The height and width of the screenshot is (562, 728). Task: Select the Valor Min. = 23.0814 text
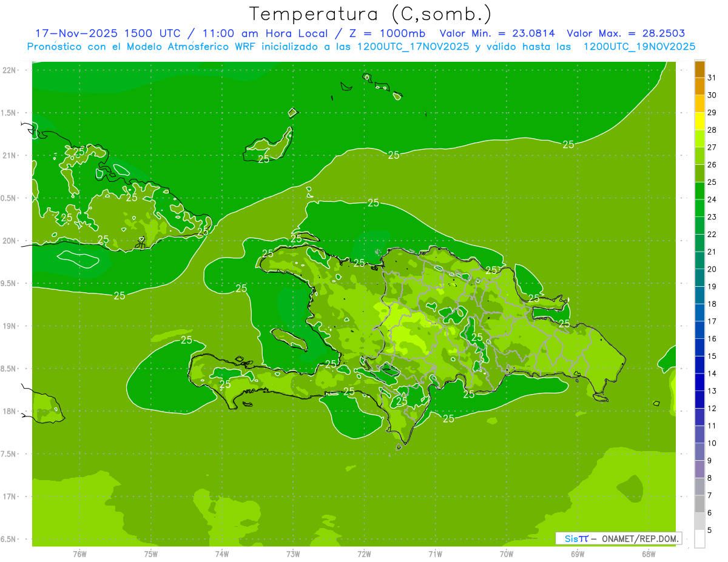point(497,33)
